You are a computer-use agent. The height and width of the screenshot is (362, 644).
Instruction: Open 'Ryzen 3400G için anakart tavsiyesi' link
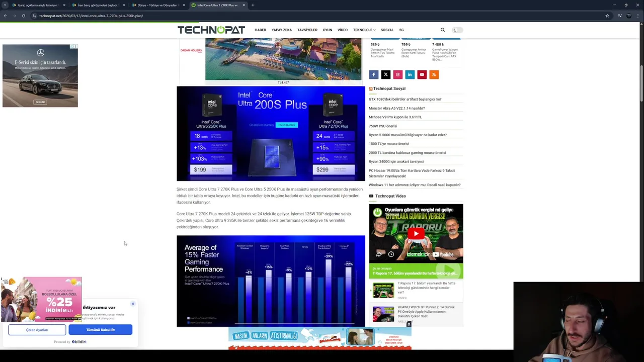coord(396,161)
